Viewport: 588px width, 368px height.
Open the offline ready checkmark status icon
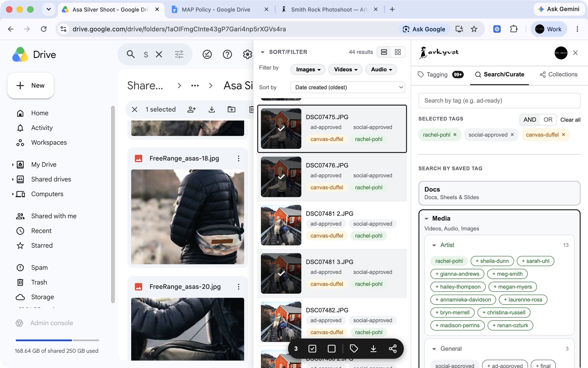[x=207, y=54]
